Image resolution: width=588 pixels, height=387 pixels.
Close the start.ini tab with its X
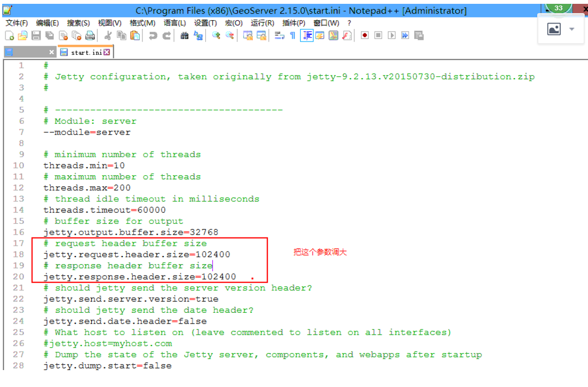106,51
